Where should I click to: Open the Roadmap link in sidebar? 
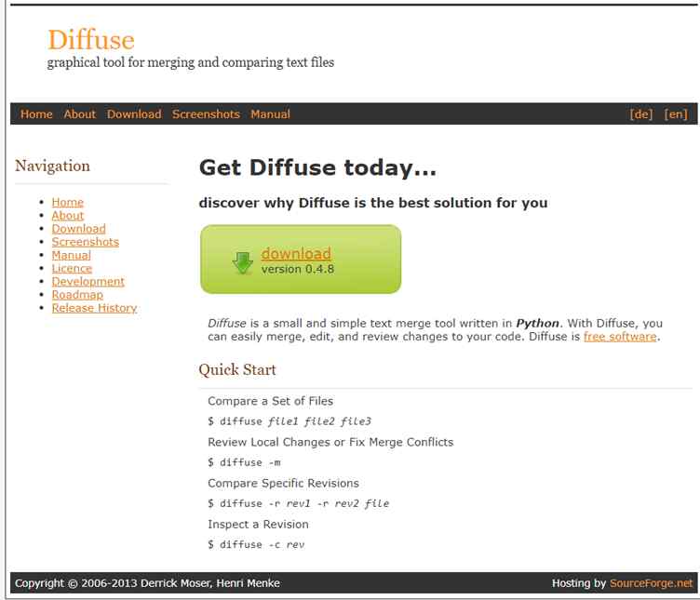[77, 295]
